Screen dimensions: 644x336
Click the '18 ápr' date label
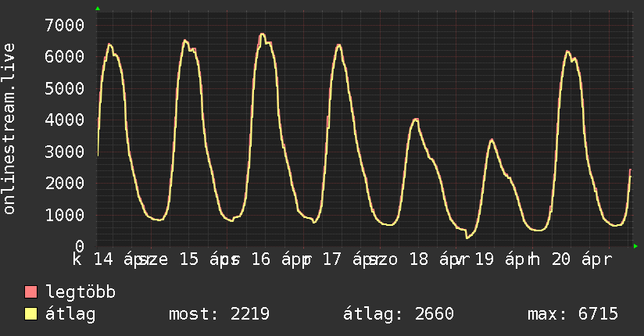[x=431, y=259]
